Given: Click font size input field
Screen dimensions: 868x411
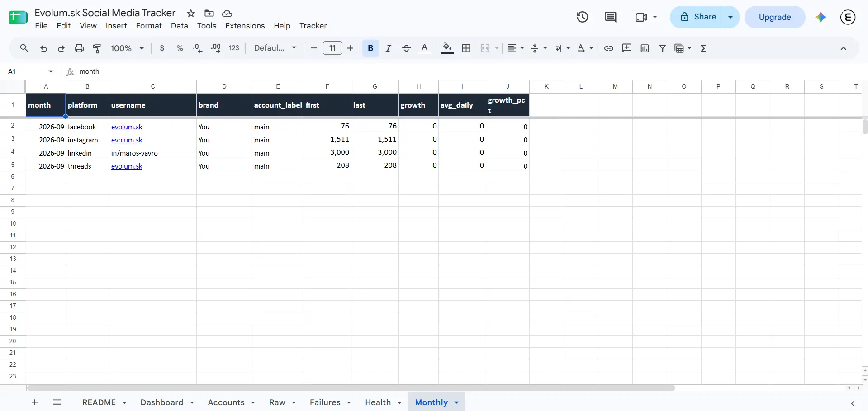Looking at the screenshot, I should 332,48.
